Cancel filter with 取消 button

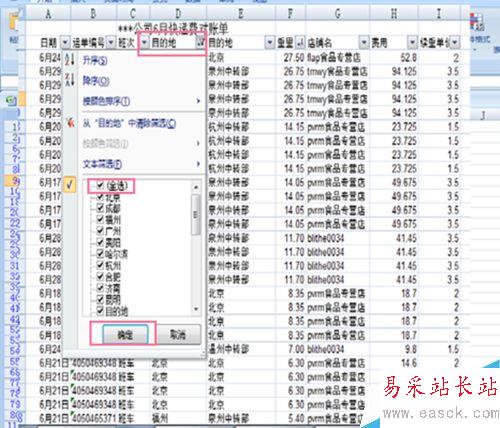coord(178,334)
